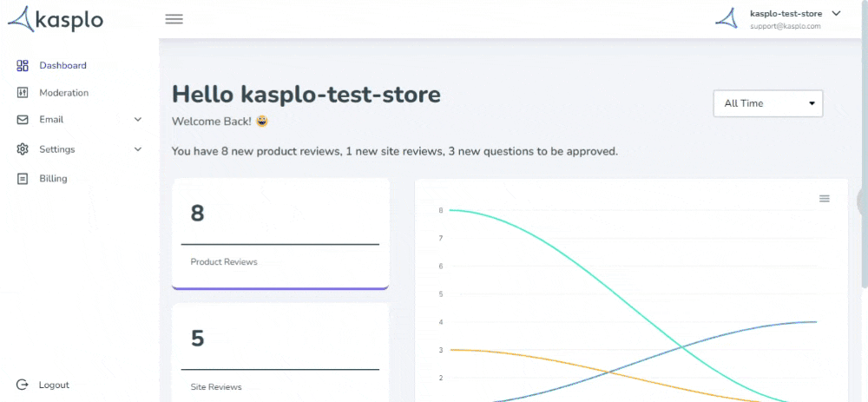Click the kasplo-test-store account name
This screenshot has height=402, width=868.
click(x=786, y=14)
